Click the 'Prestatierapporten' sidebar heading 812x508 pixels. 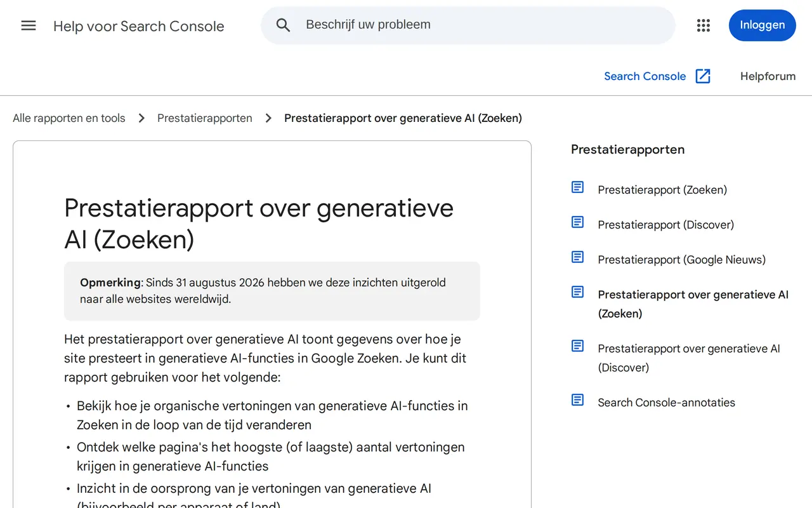[627, 150]
